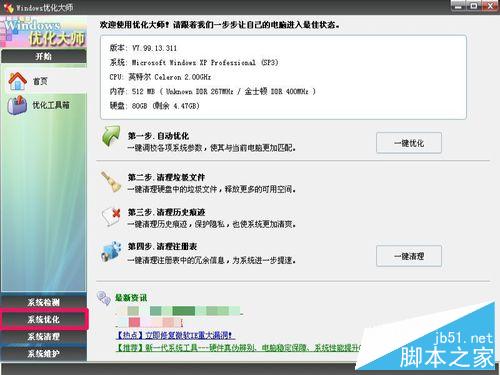Viewport: 500px width, 375px height.
Task: Click the 一键清理历史痕迹 description line
Action: [212, 224]
